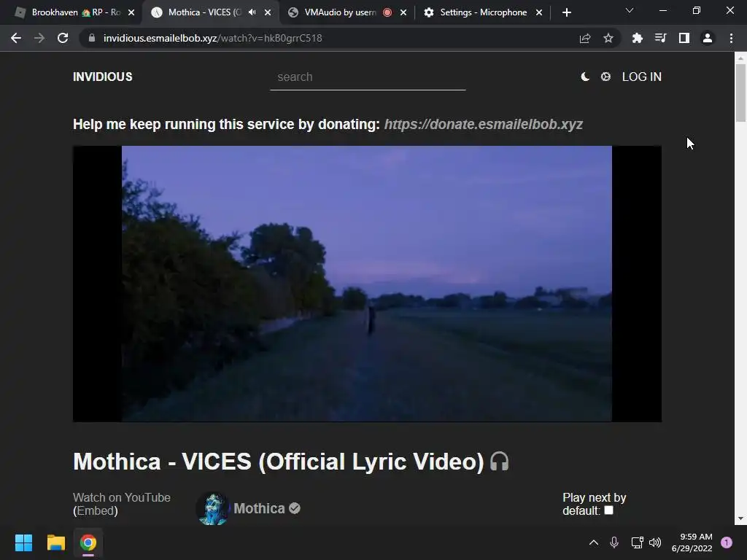Image resolution: width=747 pixels, height=560 pixels.
Task: Go back with the browser back arrow
Action: (16, 38)
